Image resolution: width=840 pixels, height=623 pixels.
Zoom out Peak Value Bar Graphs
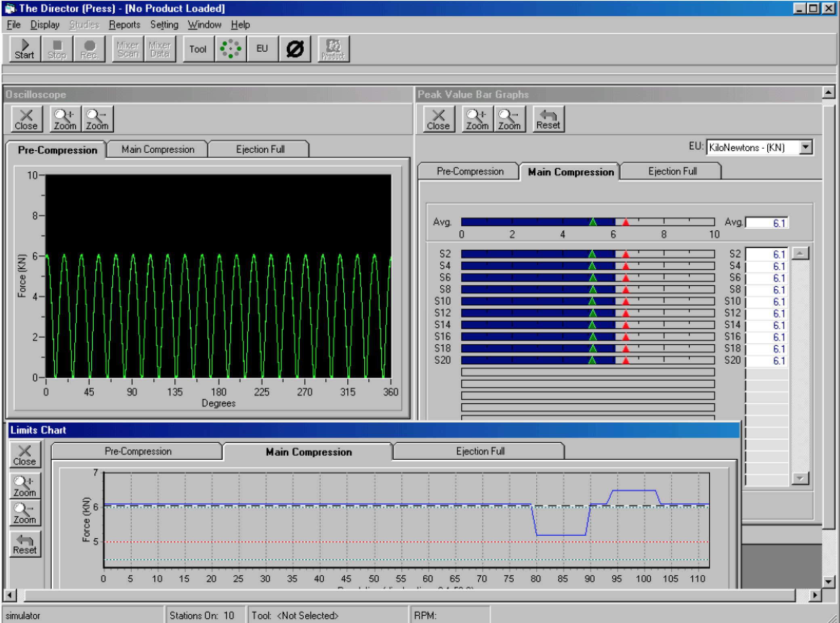(509, 119)
